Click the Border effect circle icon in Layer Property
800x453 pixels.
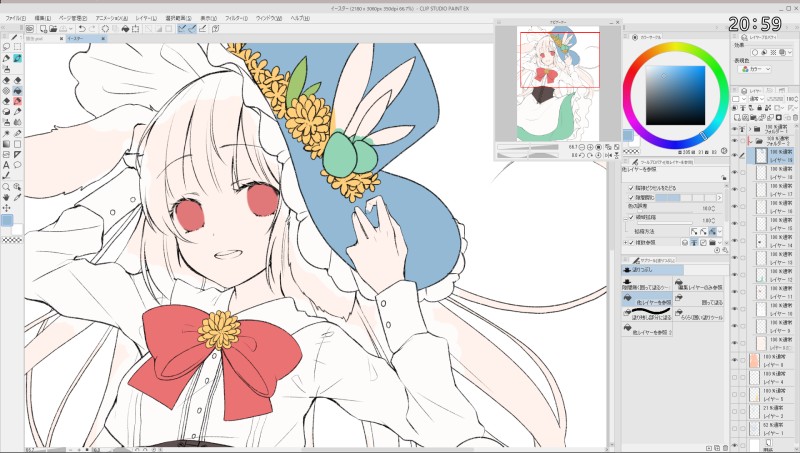click(755, 53)
